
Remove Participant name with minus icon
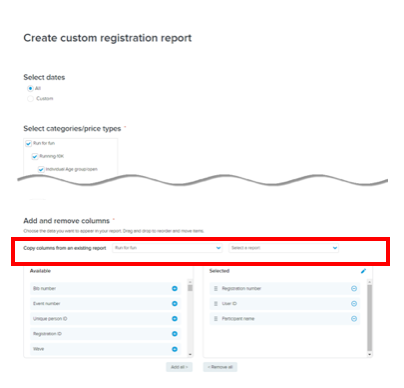click(x=354, y=319)
